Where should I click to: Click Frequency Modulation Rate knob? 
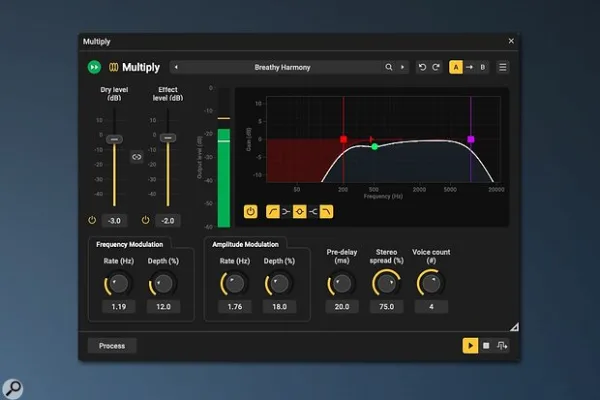coord(119,284)
